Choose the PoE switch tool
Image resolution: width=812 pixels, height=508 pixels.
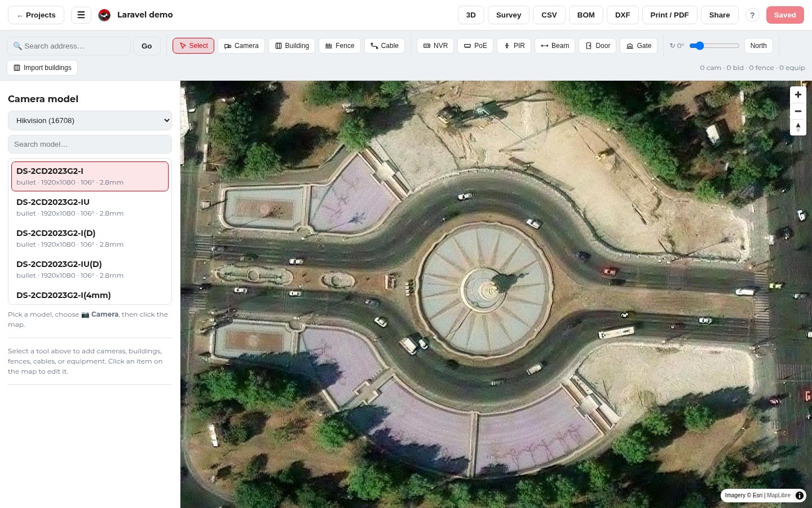[475, 46]
